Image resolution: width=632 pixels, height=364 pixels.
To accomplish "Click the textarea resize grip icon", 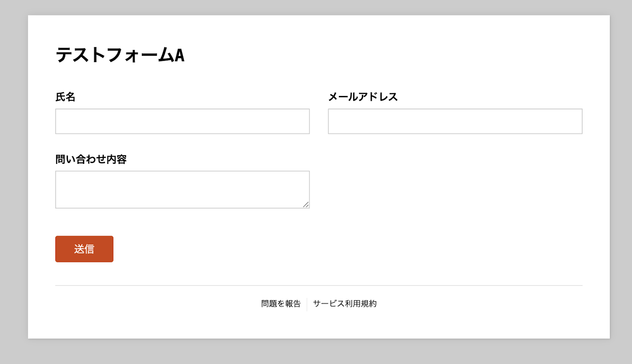I will pyautogui.click(x=306, y=205).
